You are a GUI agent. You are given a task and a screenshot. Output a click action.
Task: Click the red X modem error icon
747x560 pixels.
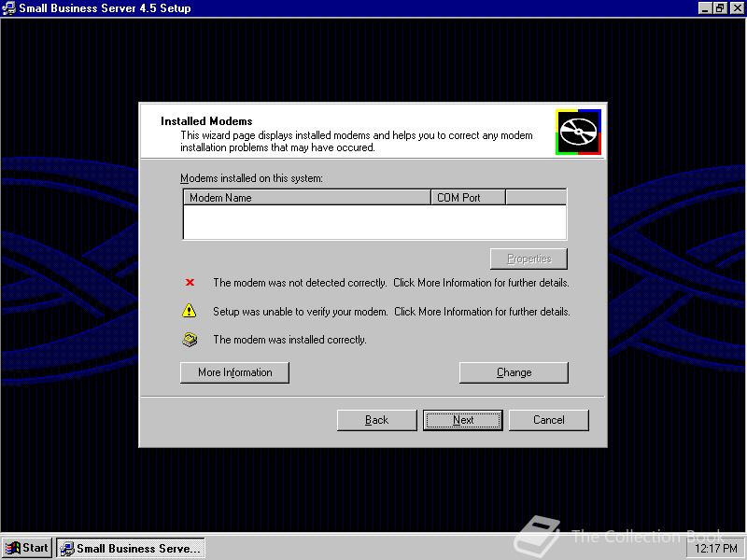coord(190,283)
